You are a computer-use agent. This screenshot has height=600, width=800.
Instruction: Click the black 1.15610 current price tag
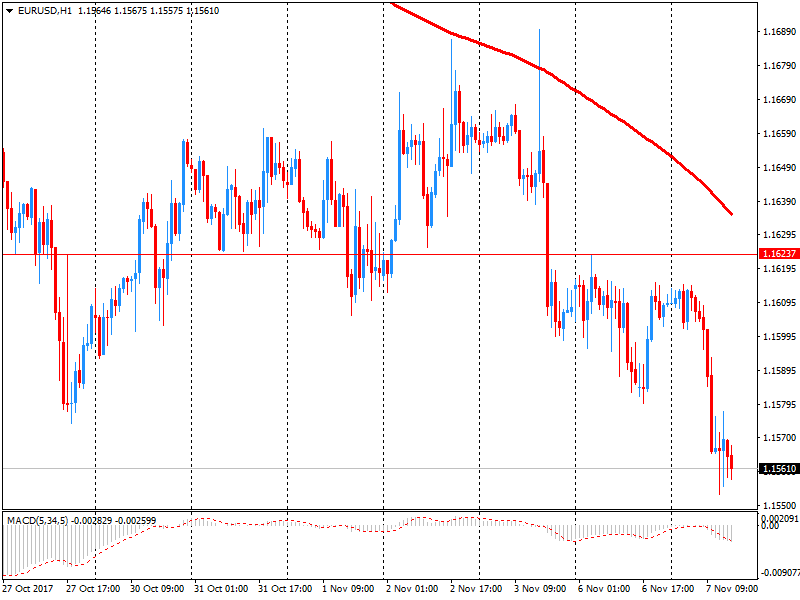[x=779, y=469]
